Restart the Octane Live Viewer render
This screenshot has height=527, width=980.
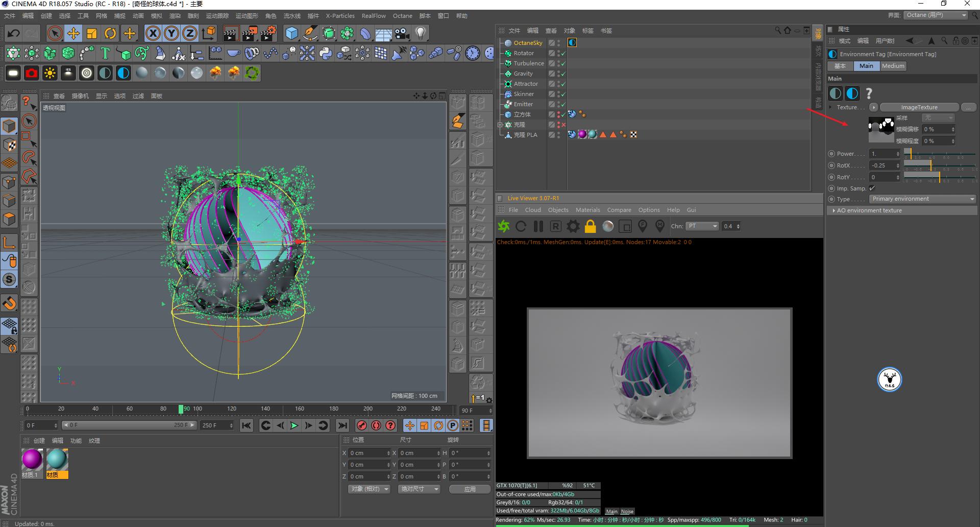pyautogui.click(x=521, y=226)
